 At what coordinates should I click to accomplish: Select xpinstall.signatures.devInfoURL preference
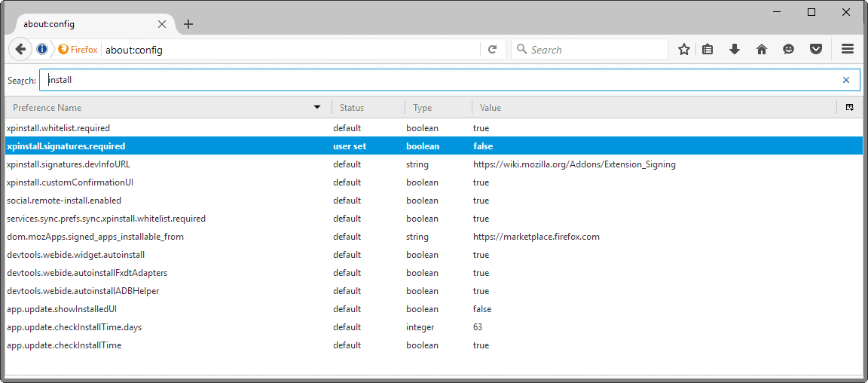coord(68,164)
